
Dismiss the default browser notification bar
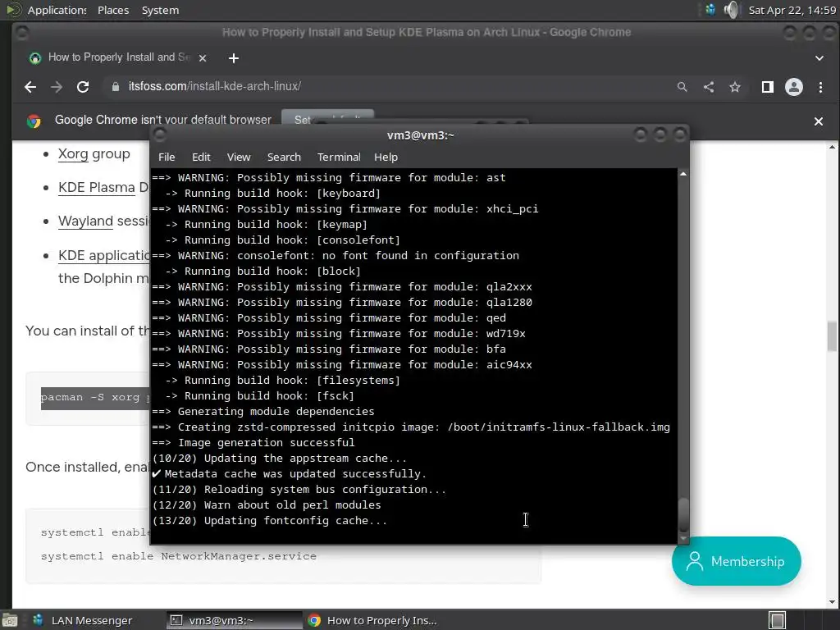pyautogui.click(x=819, y=121)
